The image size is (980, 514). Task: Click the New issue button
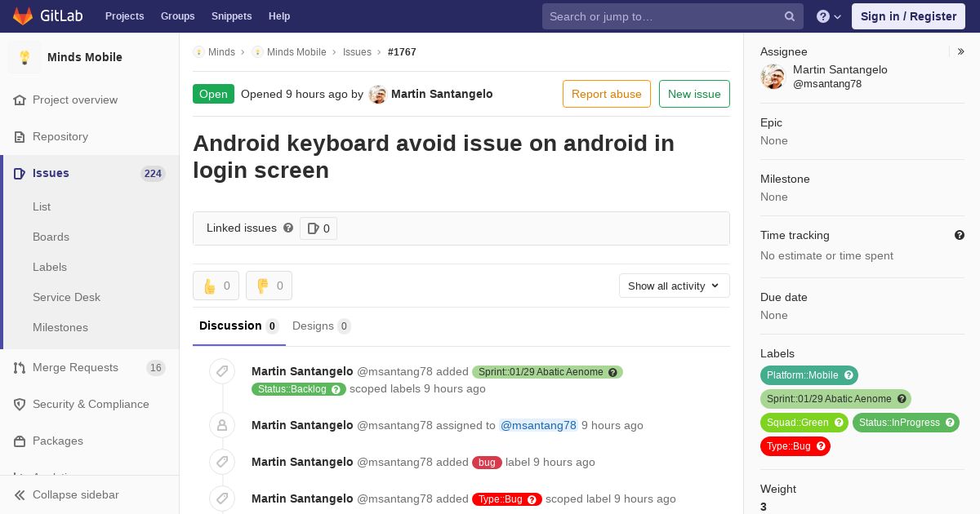point(694,94)
